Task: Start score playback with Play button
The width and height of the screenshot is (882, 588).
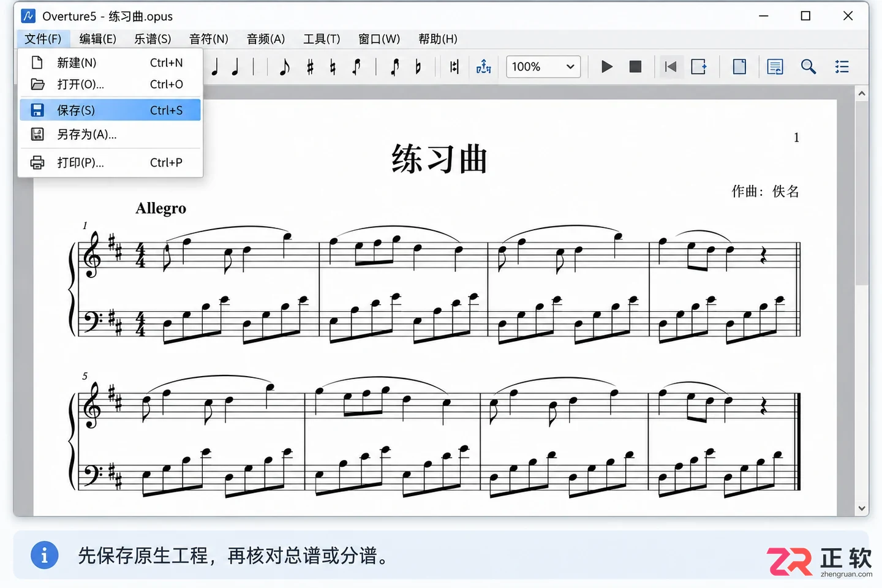Action: (606, 67)
